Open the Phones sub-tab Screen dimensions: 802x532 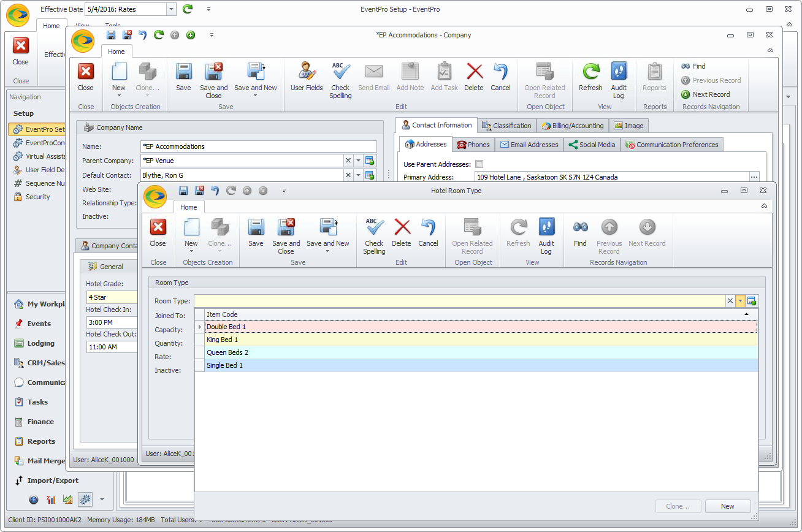473,145
